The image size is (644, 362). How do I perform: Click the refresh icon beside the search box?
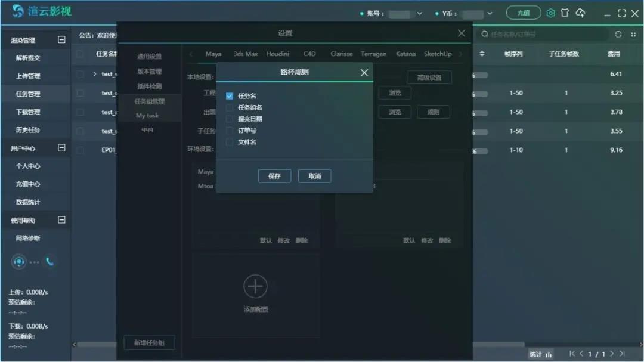618,35
